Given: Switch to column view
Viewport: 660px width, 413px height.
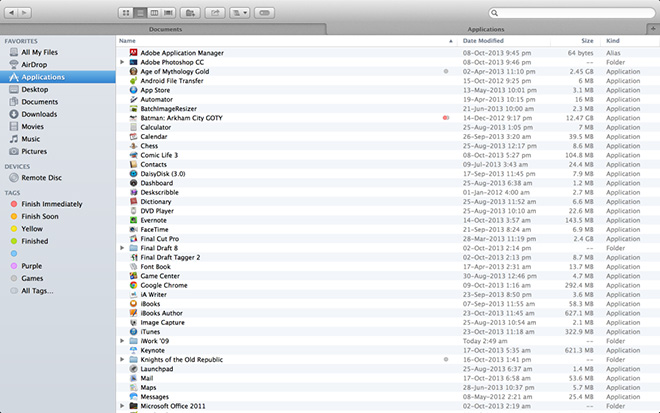Looking at the screenshot, I should click(154, 13).
